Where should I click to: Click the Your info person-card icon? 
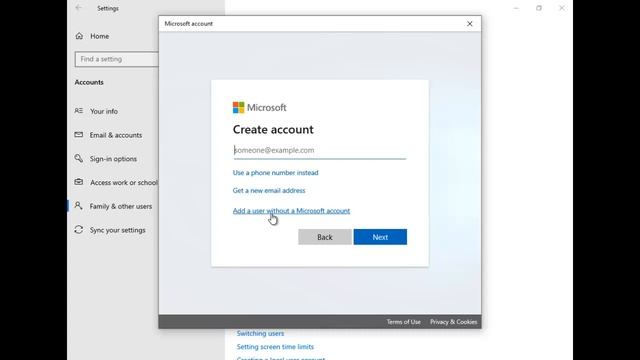click(79, 111)
